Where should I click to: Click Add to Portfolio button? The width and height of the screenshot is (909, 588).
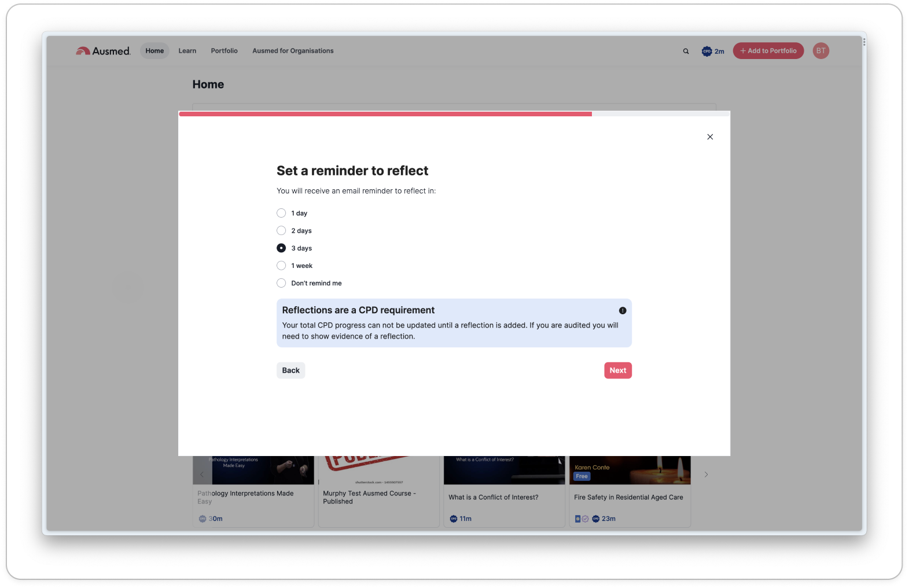coord(768,51)
